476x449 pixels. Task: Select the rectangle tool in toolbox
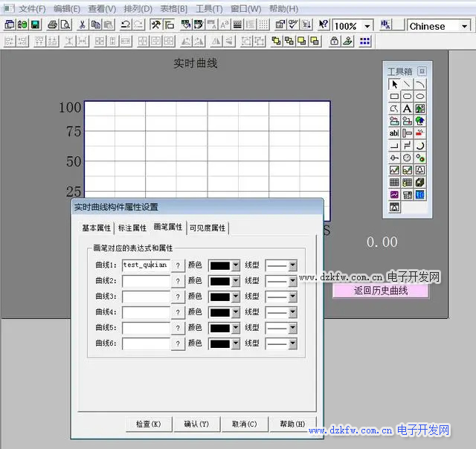pos(394,97)
